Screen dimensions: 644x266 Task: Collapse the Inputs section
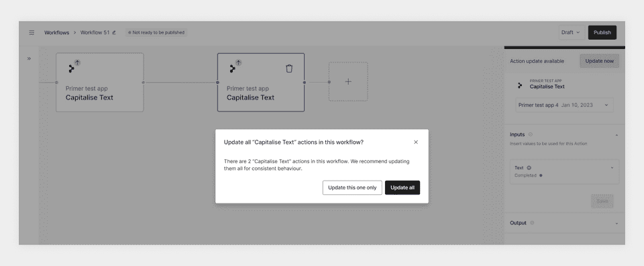click(616, 135)
